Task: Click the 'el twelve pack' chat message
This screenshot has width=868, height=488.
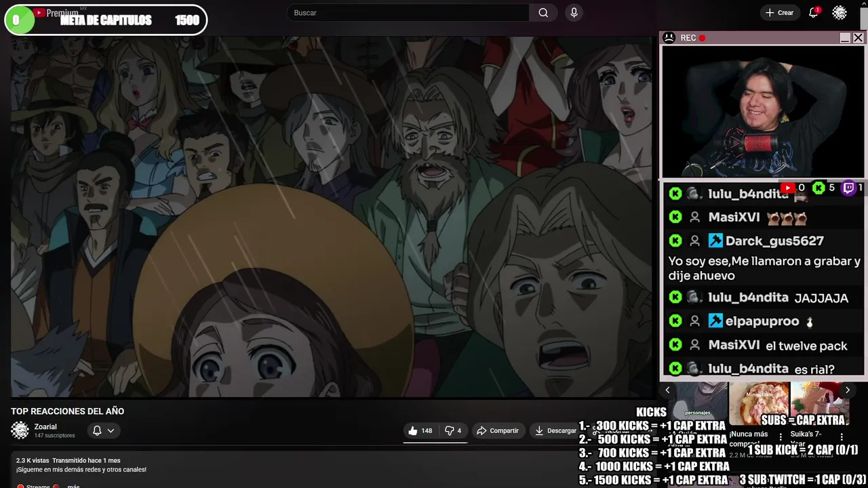Action: pyautogui.click(x=806, y=346)
